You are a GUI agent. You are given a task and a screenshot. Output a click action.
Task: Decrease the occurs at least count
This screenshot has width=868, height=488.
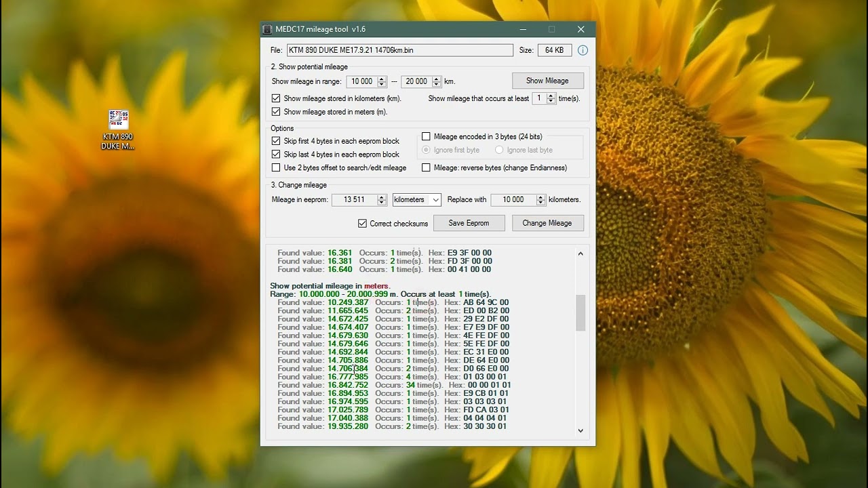tap(551, 101)
